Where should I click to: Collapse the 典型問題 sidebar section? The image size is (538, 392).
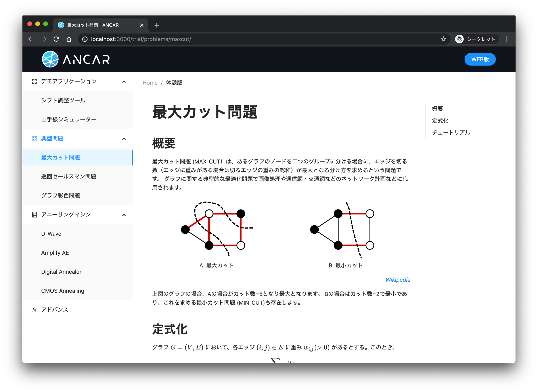pos(124,139)
